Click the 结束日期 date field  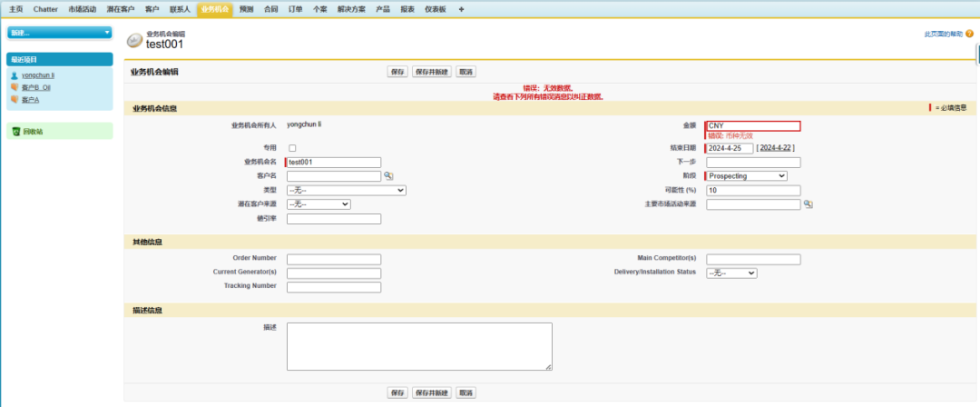click(x=730, y=148)
